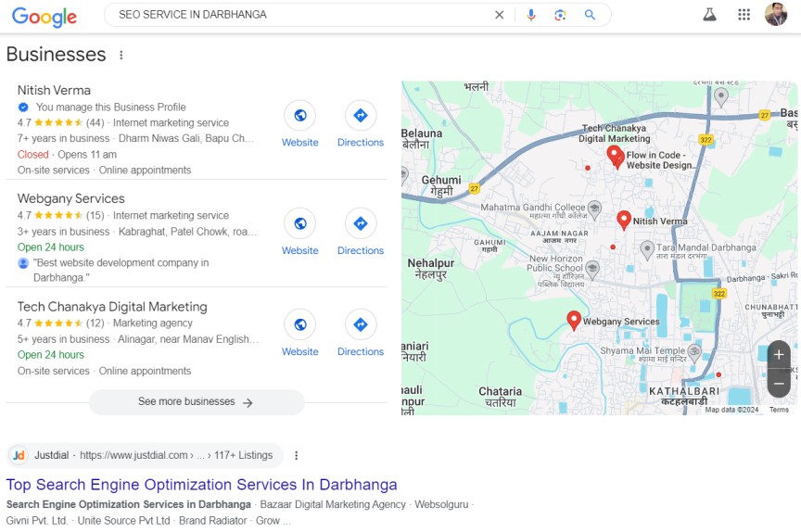The height and width of the screenshot is (532, 801).
Task: Open the Webgany Services listing title
Action: (x=71, y=198)
